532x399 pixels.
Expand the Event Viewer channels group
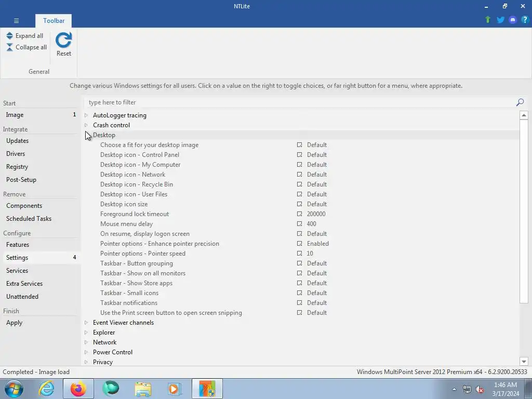(86, 323)
